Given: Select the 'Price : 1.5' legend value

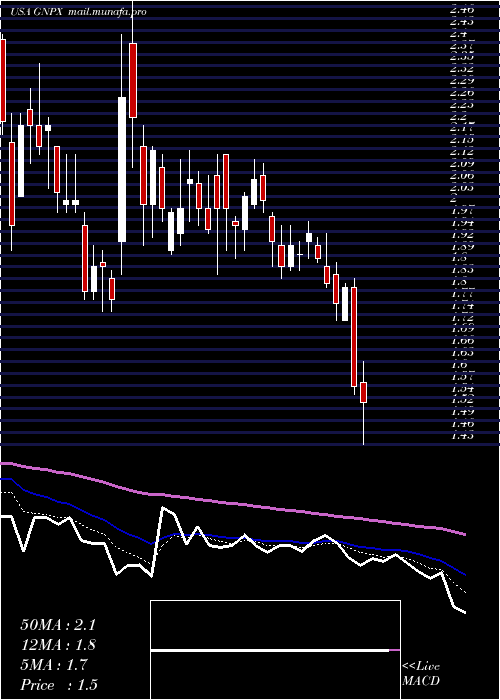Looking at the screenshot, I should tap(59, 685).
